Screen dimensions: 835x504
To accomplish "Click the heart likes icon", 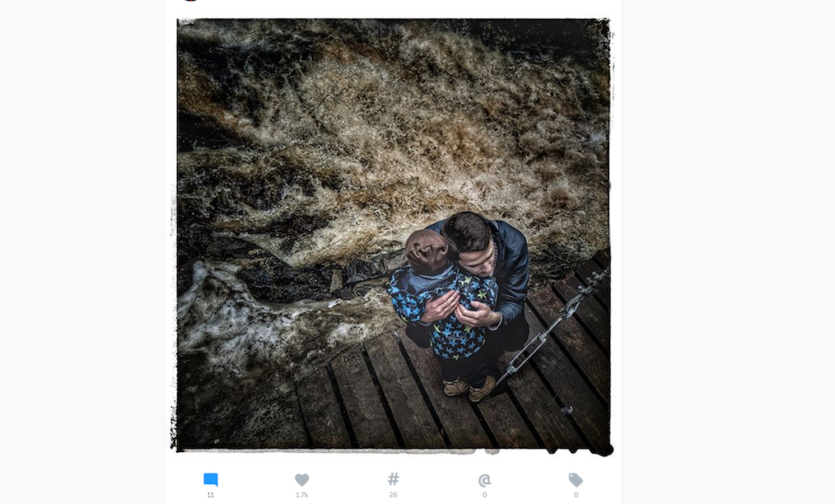I will 302,479.
